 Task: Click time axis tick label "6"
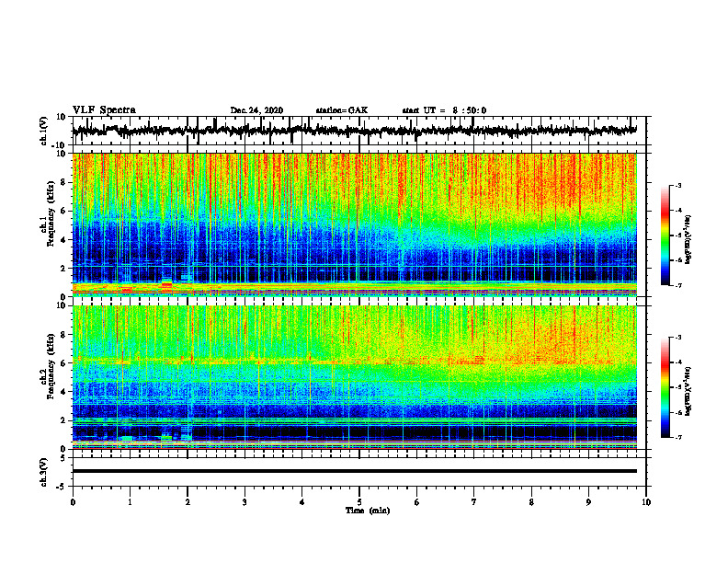tap(417, 502)
